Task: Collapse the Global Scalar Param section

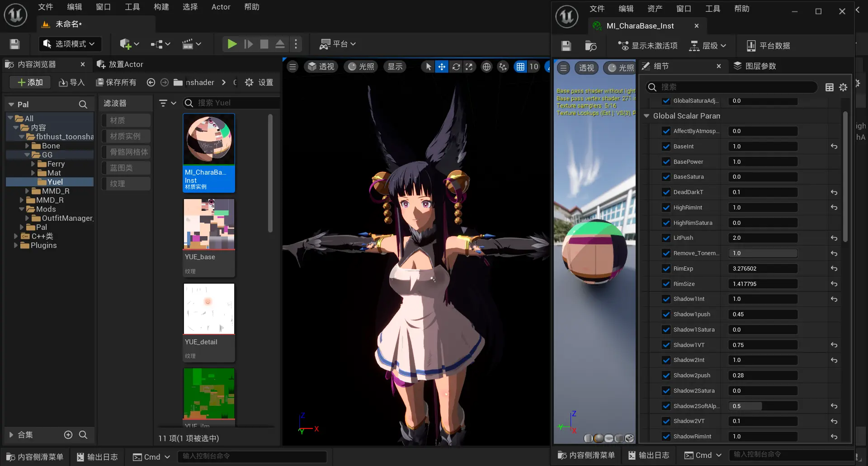Action: [646, 116]
